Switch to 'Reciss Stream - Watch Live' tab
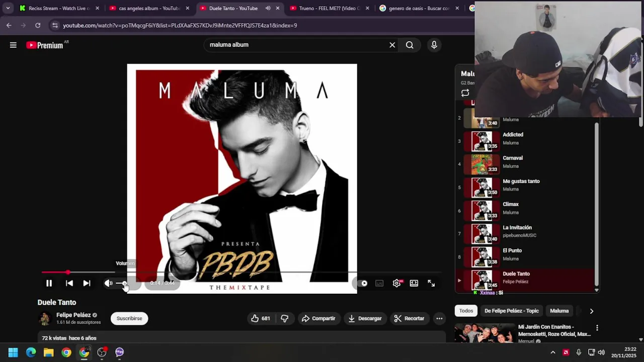This screenshot has height=362, width=644. pos(59,8)
